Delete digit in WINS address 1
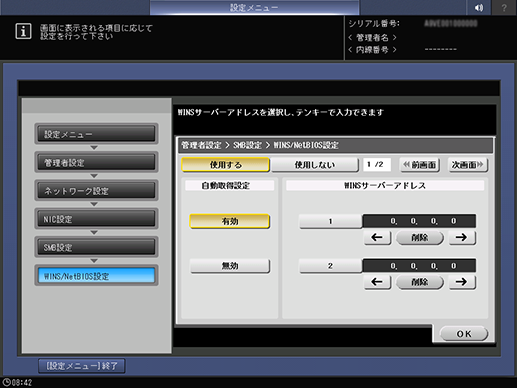Viewport: 517px width, 388px height. point(420,238)
